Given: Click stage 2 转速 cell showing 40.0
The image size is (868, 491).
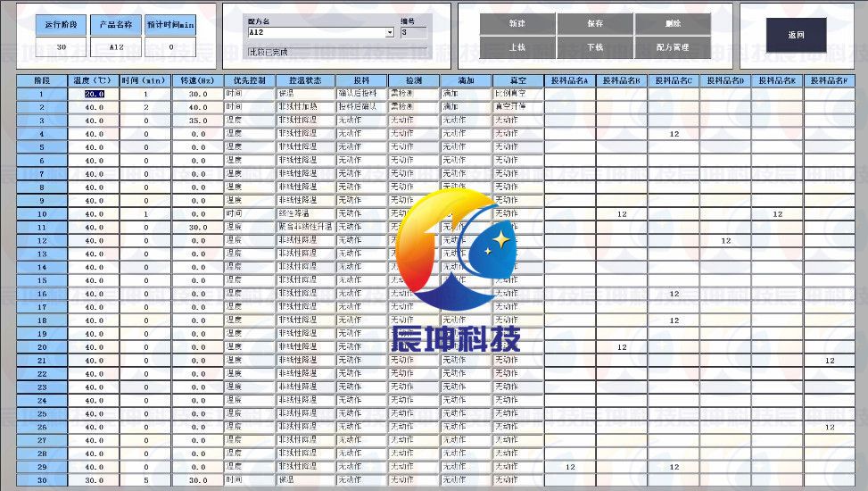Looking at the screenshot, I should point(198,107).
